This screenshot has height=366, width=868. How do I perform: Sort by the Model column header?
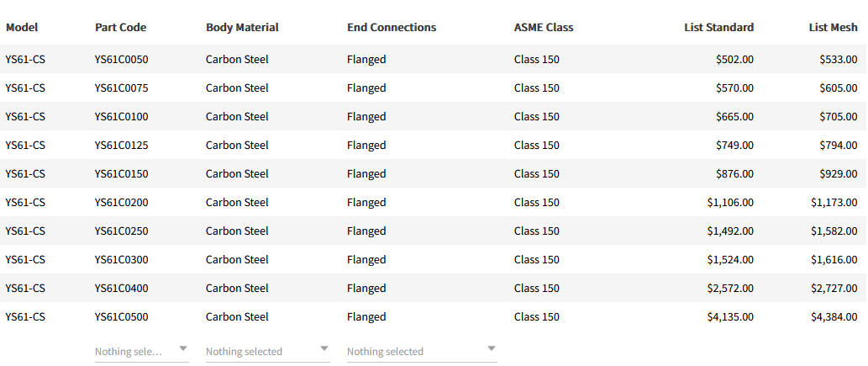[x=22, y=27]
